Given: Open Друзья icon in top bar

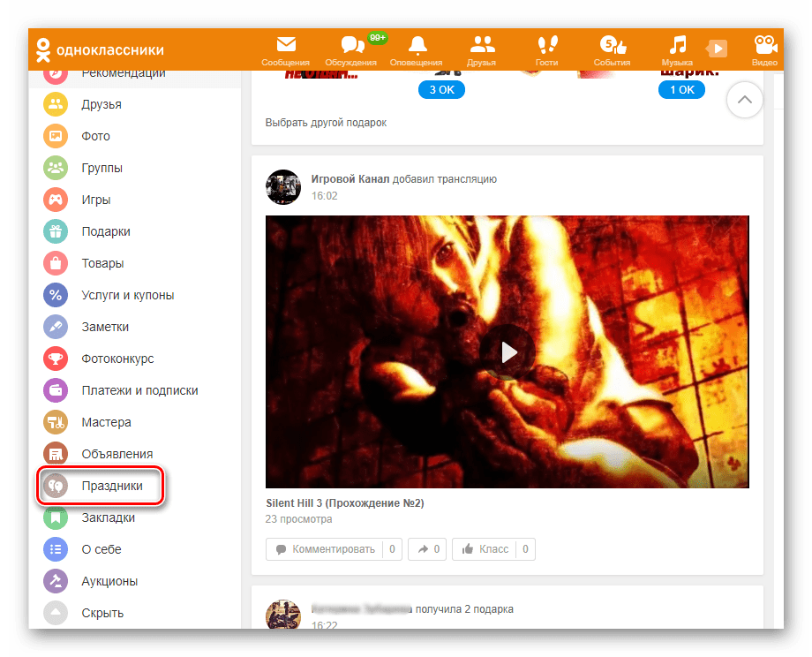Looking at the screenshot, I should click(482, 44).
